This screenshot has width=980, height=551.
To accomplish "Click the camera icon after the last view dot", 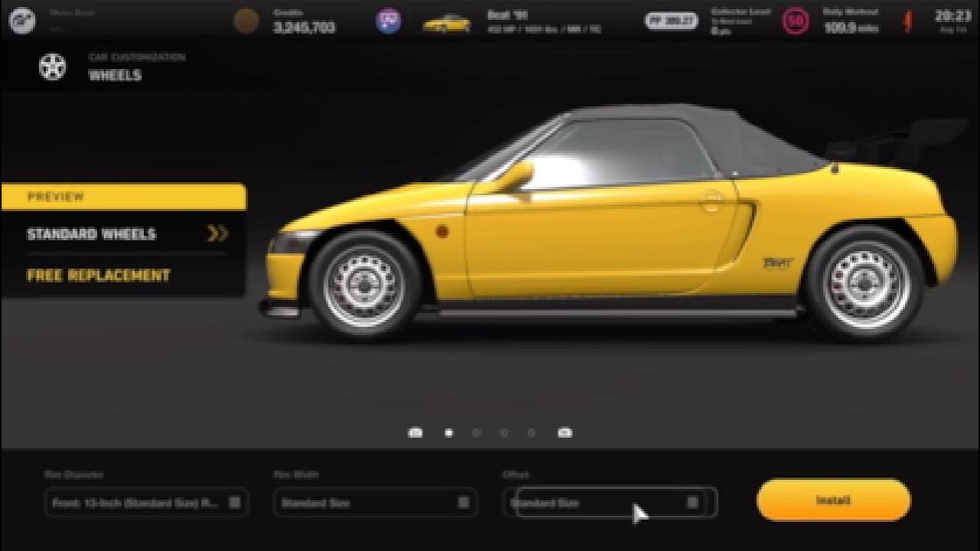I will (565, 432).
